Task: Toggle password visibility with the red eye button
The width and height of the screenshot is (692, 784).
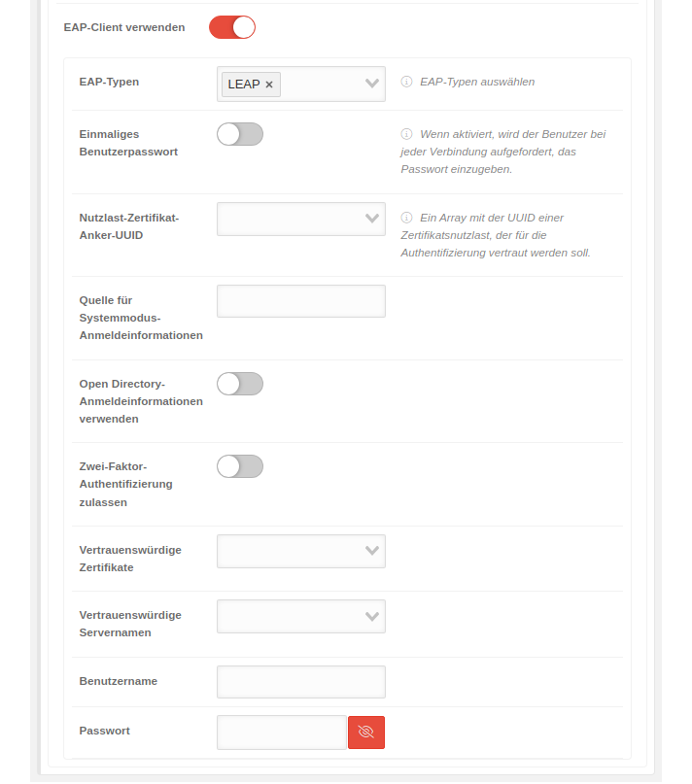Action: [x=366, y=733]
